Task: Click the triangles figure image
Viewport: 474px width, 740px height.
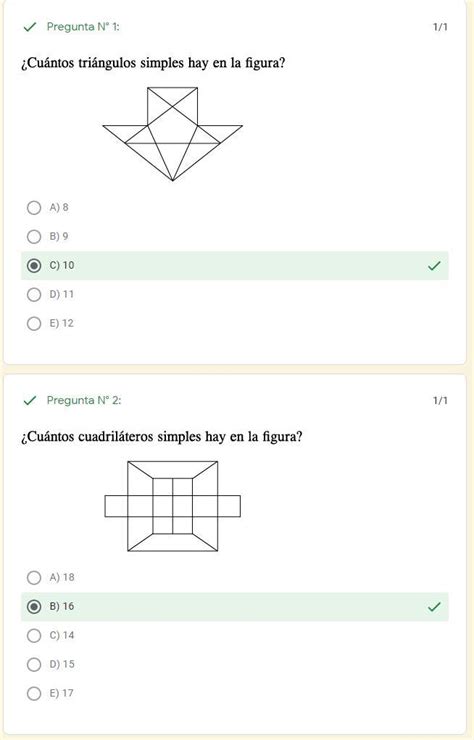Action: coord(173,134)
